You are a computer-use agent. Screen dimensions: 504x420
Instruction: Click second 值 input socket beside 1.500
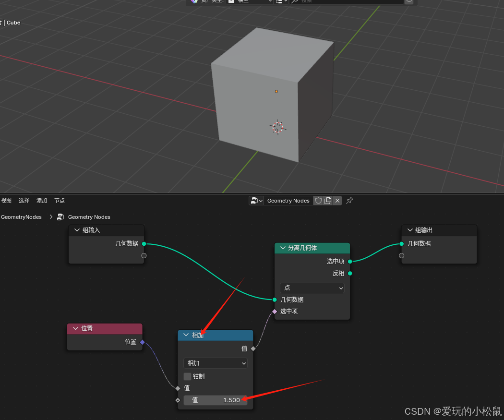178,400
